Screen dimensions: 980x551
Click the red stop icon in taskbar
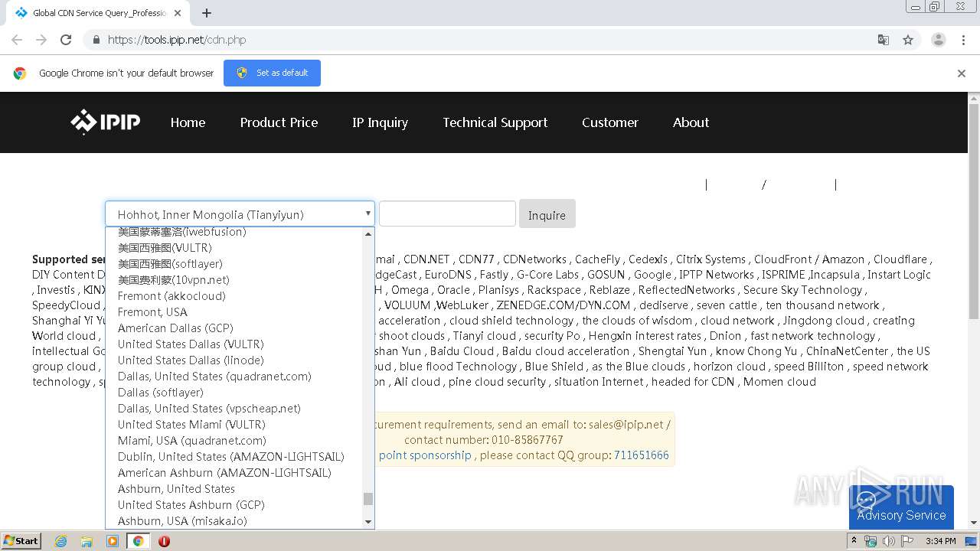pos(164,541)
